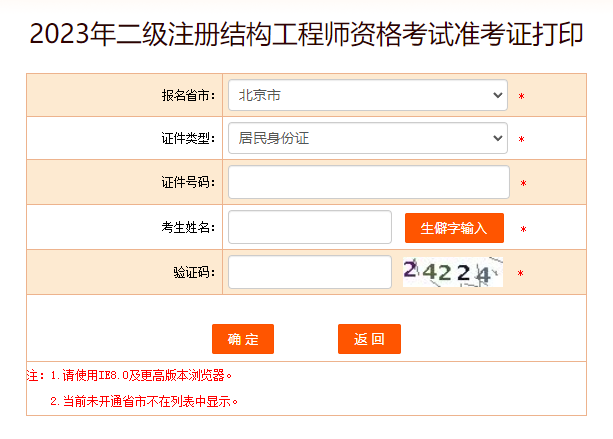The image size is (613, 439).
Task: Click the 考生姓名 field label
Action: (x=188, y=228)
